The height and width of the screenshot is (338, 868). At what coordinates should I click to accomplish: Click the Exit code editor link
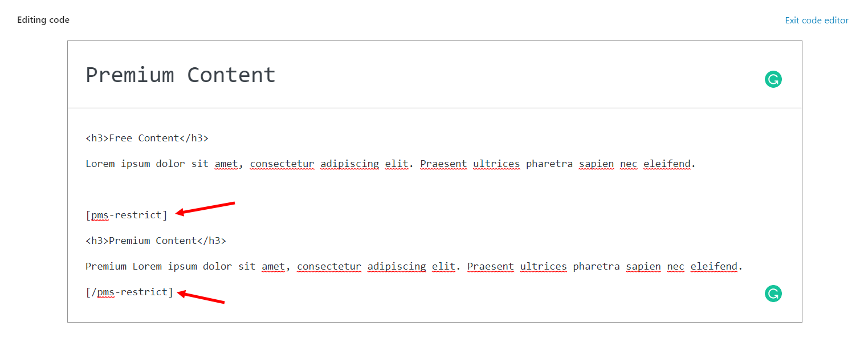816,21
